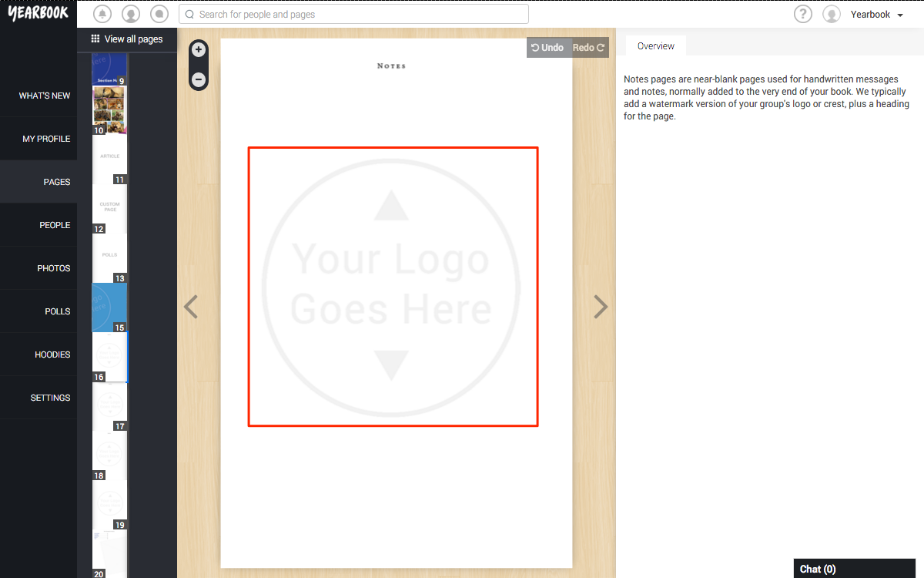
Task: Click inside the search for people field
Action: 354,14
